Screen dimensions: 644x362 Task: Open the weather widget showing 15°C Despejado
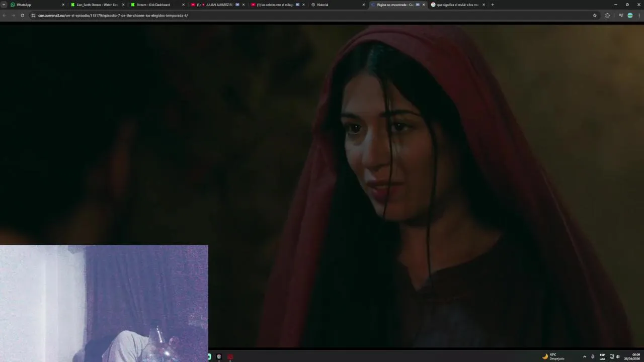(x=553, y=356)
